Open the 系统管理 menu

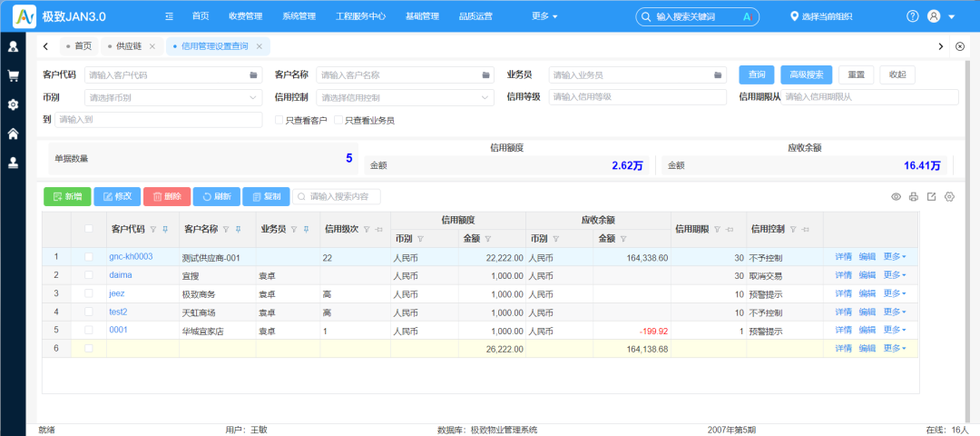(299, 17)
